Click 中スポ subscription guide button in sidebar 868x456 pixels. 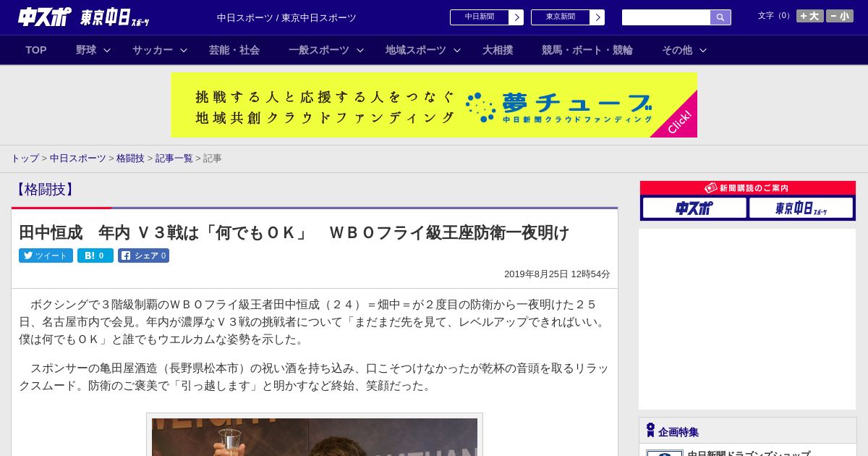pos(694,208)
